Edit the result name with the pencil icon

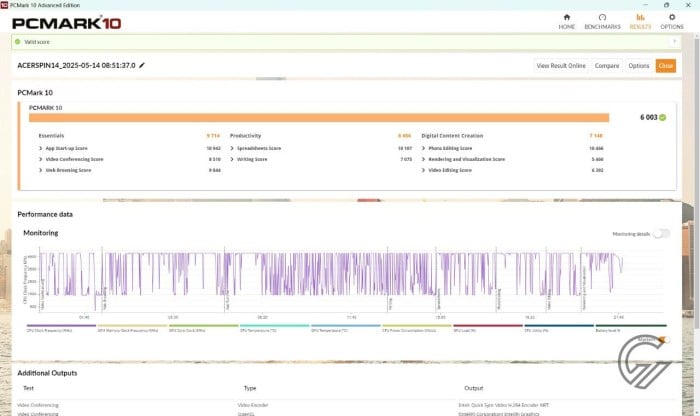coord(142,65)
